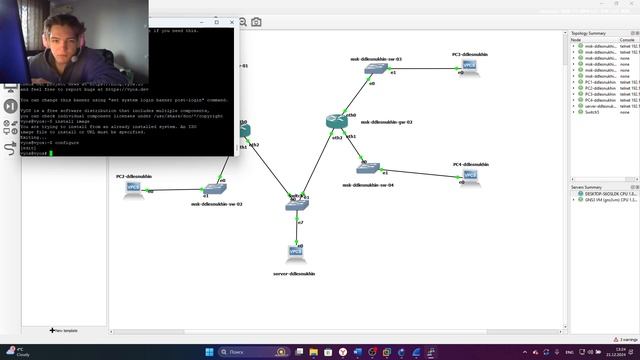
Task: Click the label "msk-ddkomukhin-gw-02" on canvas
Action: (x=386, y=122)
